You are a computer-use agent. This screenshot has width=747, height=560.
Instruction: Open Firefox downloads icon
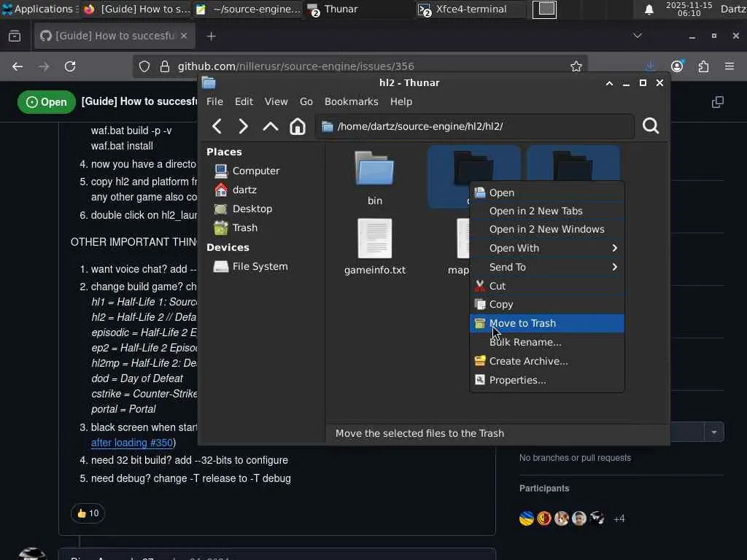coord(650,66)
